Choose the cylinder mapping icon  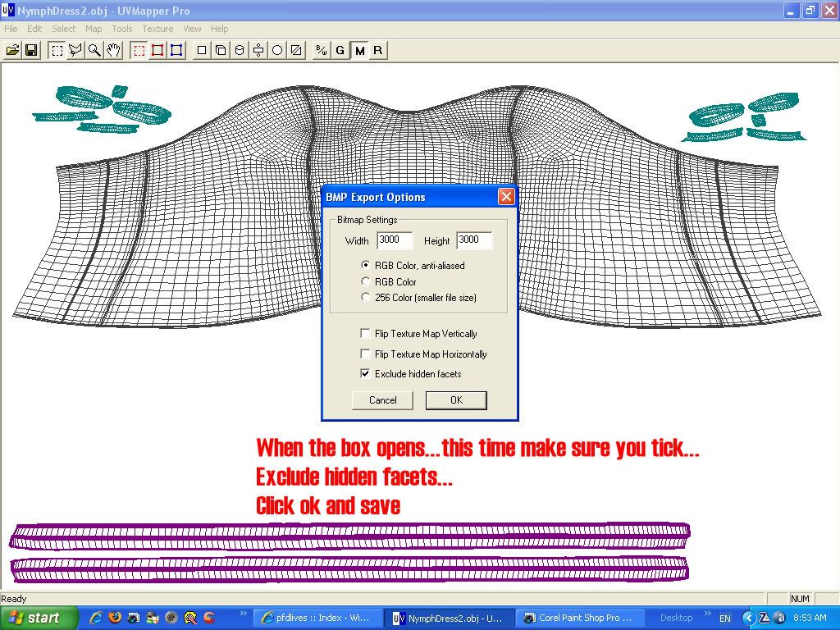tap(240, 50)
